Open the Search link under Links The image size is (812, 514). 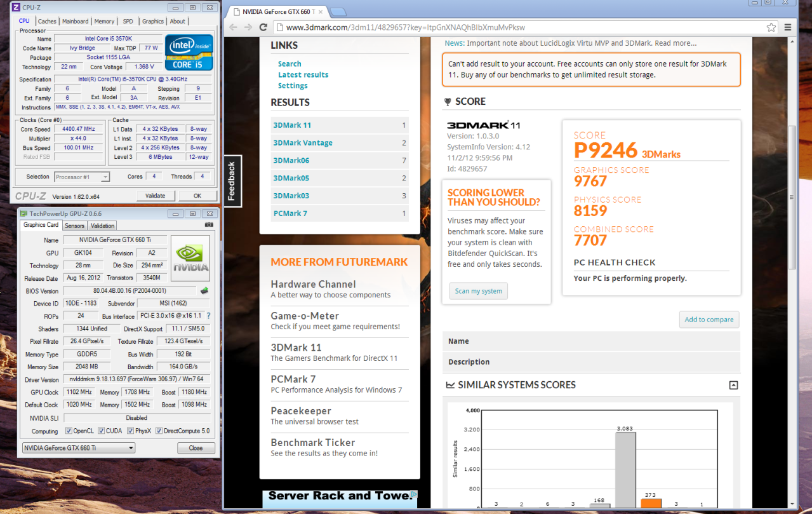click(290, 64)
